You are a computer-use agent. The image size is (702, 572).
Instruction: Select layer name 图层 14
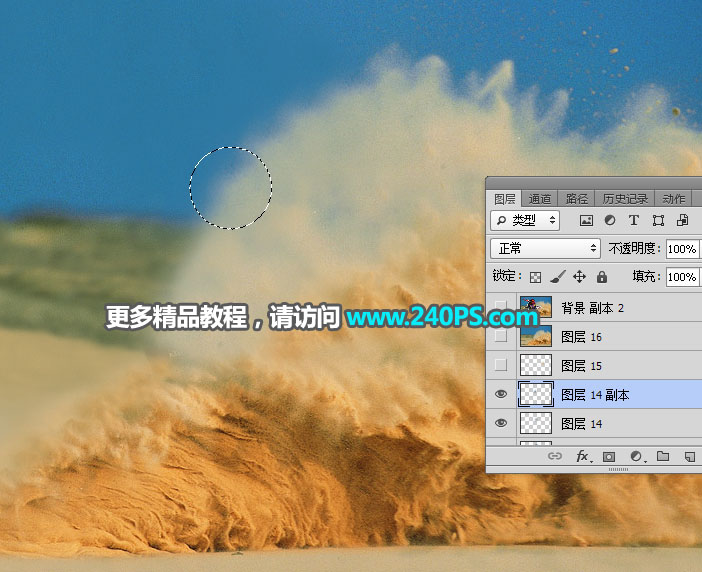coord(581,424)
